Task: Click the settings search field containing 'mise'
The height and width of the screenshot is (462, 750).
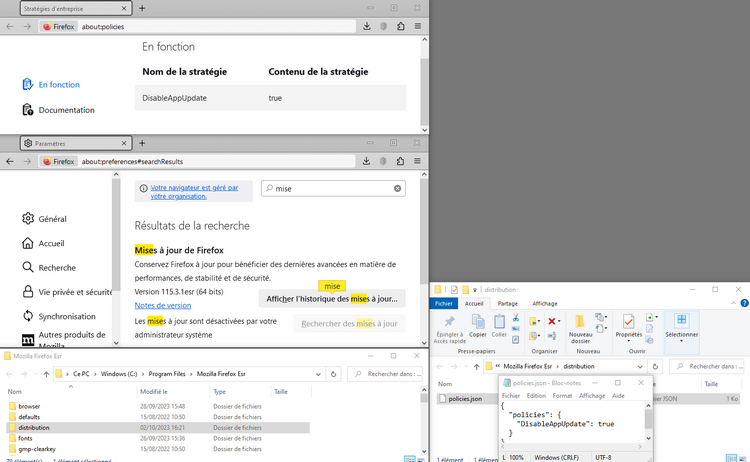Action: point(333,188)
